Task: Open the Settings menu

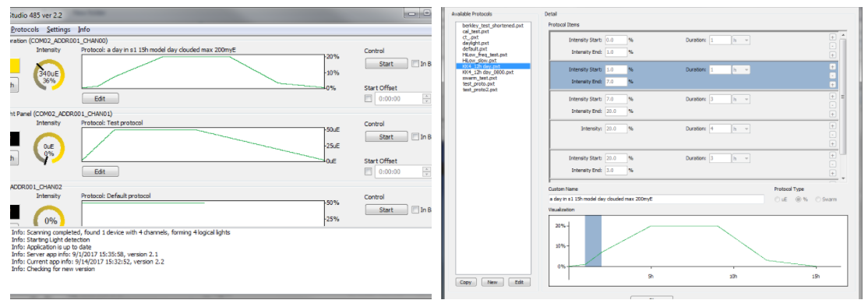Action: pyautogui.click(x=58, y=30)
